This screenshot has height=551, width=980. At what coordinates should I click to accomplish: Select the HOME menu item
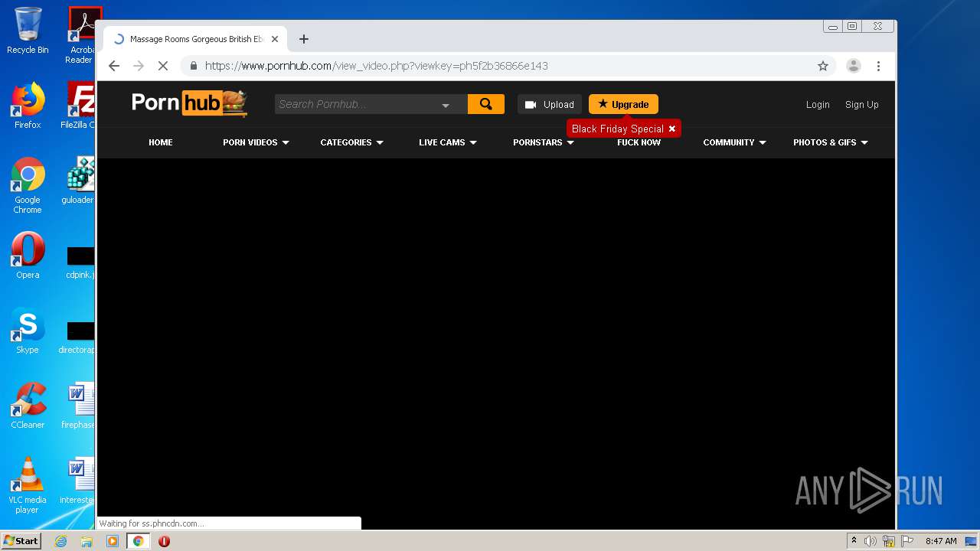click(x=161, y=142)
